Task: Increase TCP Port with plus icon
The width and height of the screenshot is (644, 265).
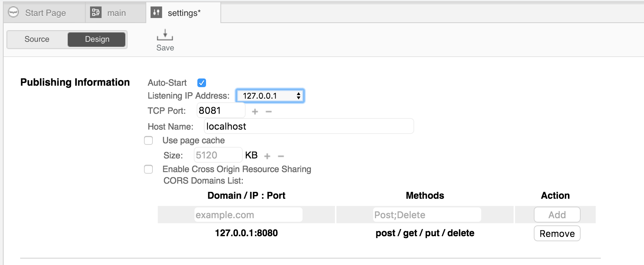Action: (x=255, y=112)
